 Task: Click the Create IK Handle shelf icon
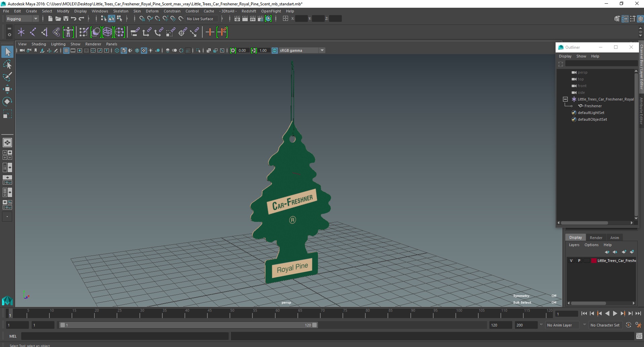pyautogui.click(x=45, y=32)
